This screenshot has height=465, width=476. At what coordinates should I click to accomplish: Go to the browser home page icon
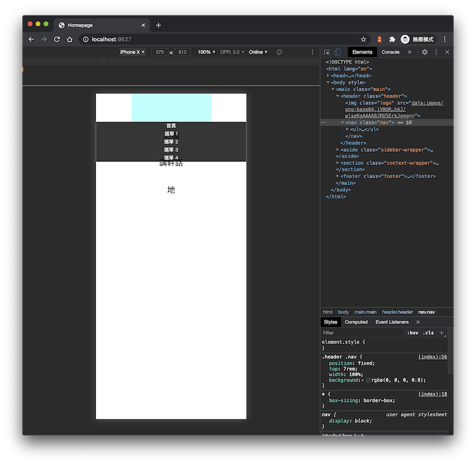click(70, 39)
